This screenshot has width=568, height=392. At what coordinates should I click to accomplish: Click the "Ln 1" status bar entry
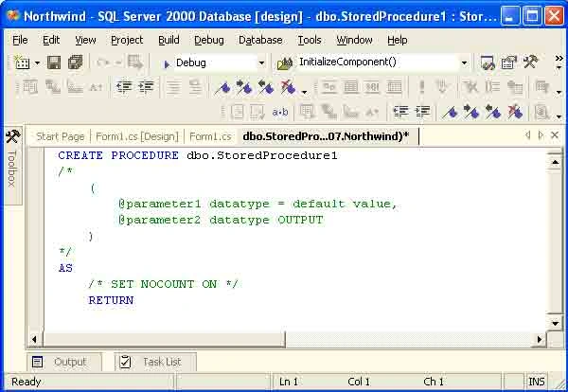289,382
